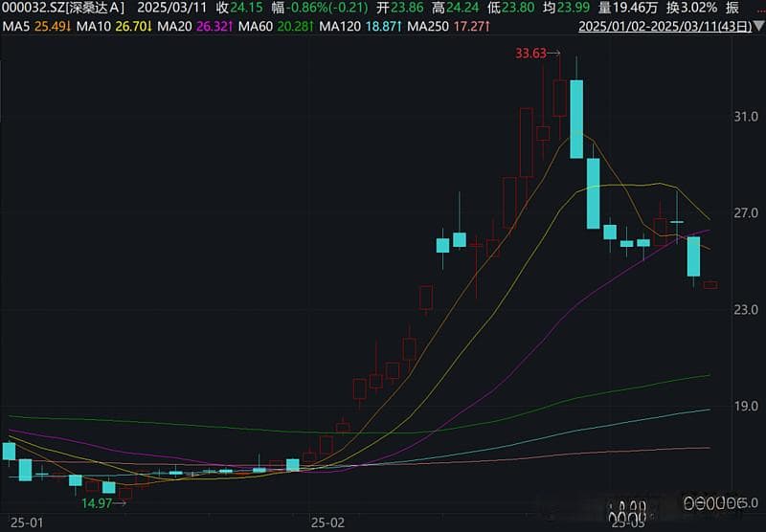Click the date 2025/03/11 in header
This screenshot has width=766, height=532.
pos(171,8)
